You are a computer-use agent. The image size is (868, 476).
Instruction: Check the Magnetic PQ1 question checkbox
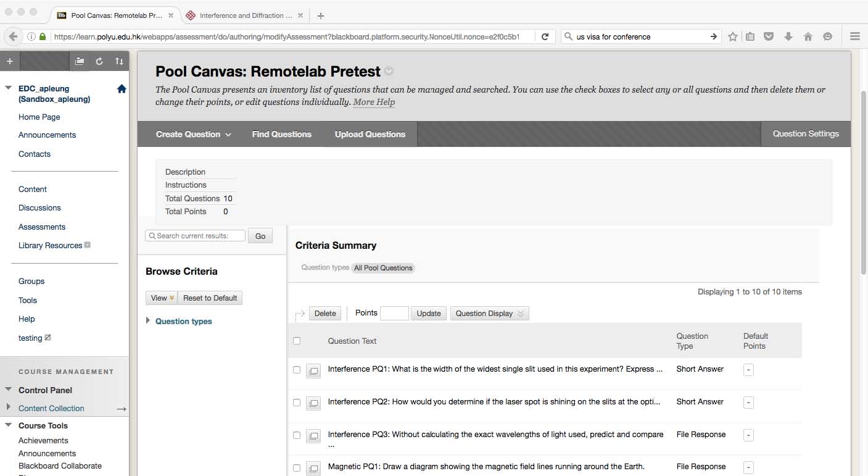pyautogui.click(x=297, y=467)
